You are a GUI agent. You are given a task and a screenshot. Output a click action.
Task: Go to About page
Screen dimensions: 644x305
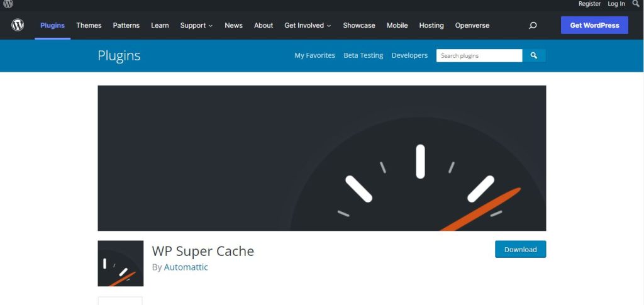tap(264, 25)
